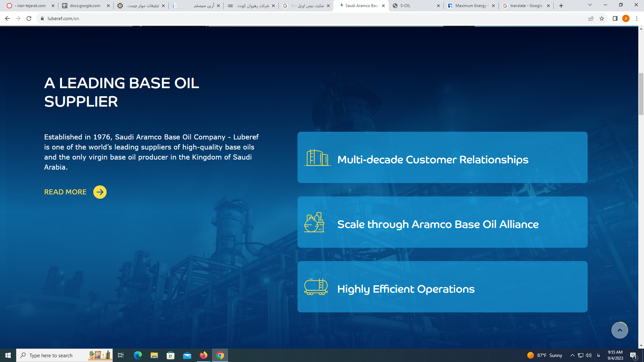The height and width of the screenshot is (362, 644).
Task: Click the refinery icon beside Multi-decade Customer Relationships
Action: pos(317,158)
